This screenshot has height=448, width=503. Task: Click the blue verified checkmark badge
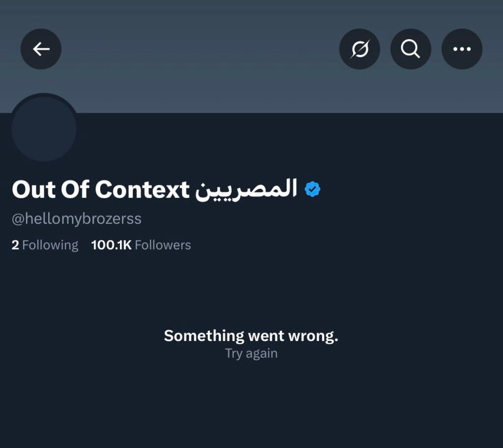[x=312, y=189]
